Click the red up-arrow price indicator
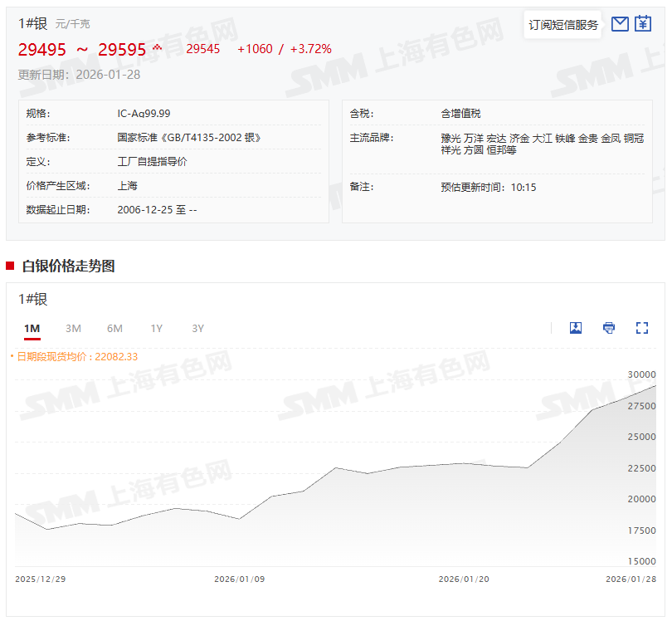Image resolution: width=672 pixels, height=621 pixels. (158, 48)
